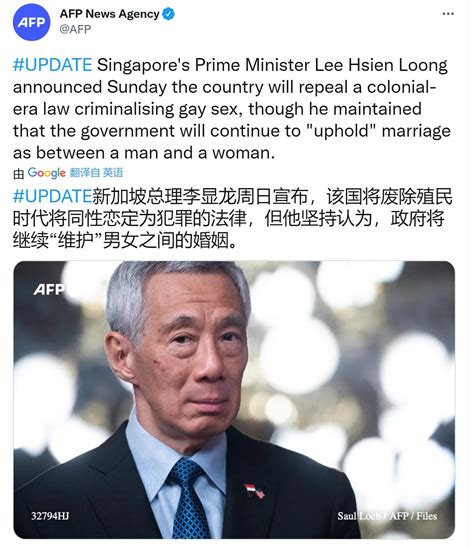
Task: Click the English tweet text paragraph
Action: coord(232,109)
